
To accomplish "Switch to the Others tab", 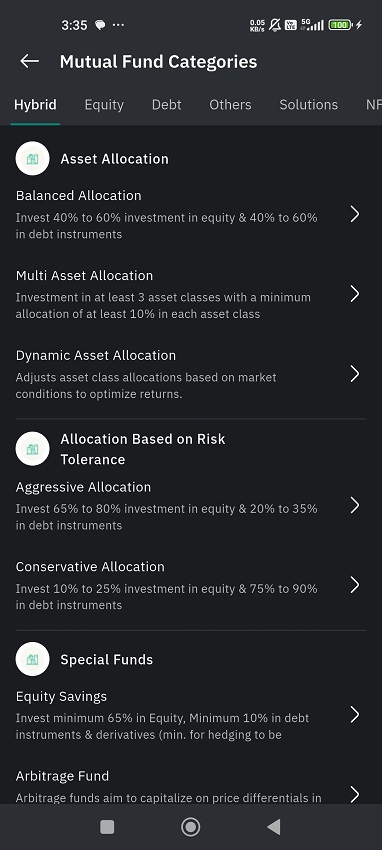I will click(x=230, y=105).
